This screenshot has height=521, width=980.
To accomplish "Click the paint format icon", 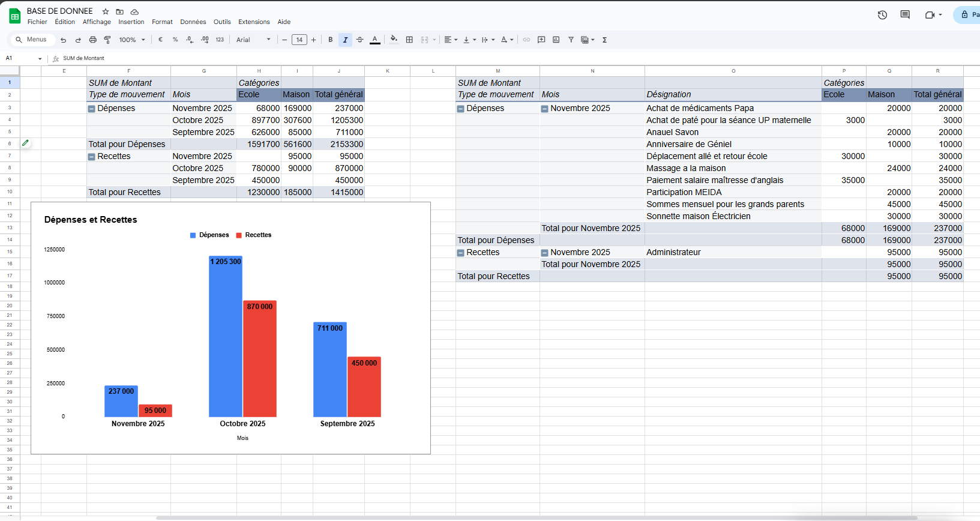I will click(107, 40).
